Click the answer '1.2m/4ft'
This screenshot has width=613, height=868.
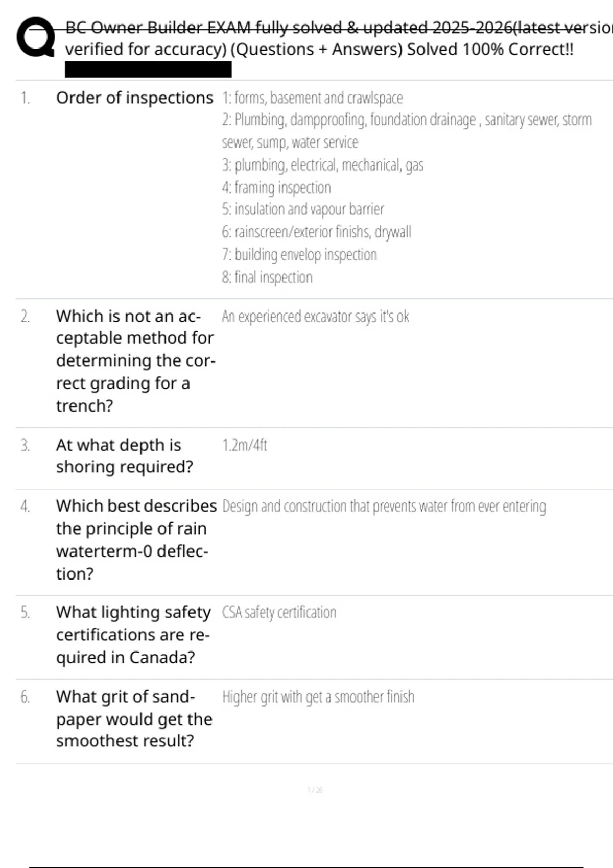[x=245, y=445]
